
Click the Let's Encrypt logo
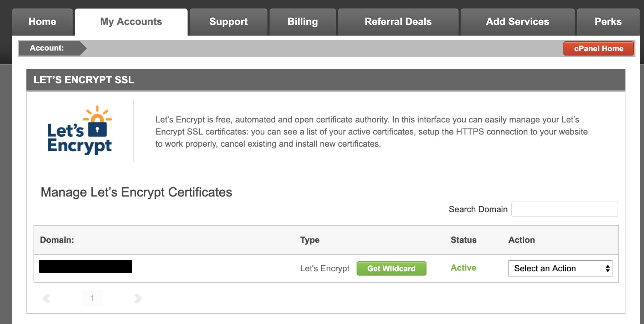(x=79, y=132)
